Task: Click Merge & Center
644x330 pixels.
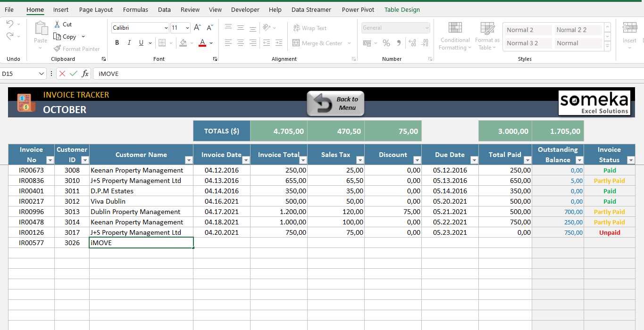Action: pyautogui.click(x=318, y=43)
